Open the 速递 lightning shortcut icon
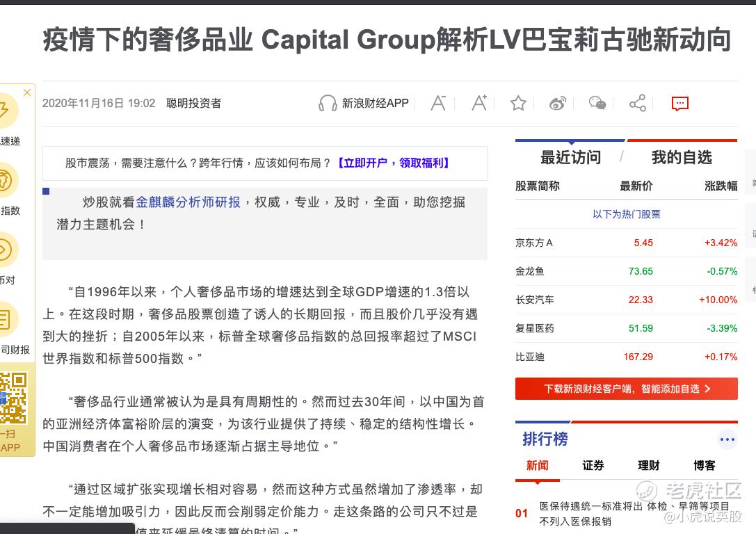The height and width of the screenshot is (534, 756). tap(6, 111)
